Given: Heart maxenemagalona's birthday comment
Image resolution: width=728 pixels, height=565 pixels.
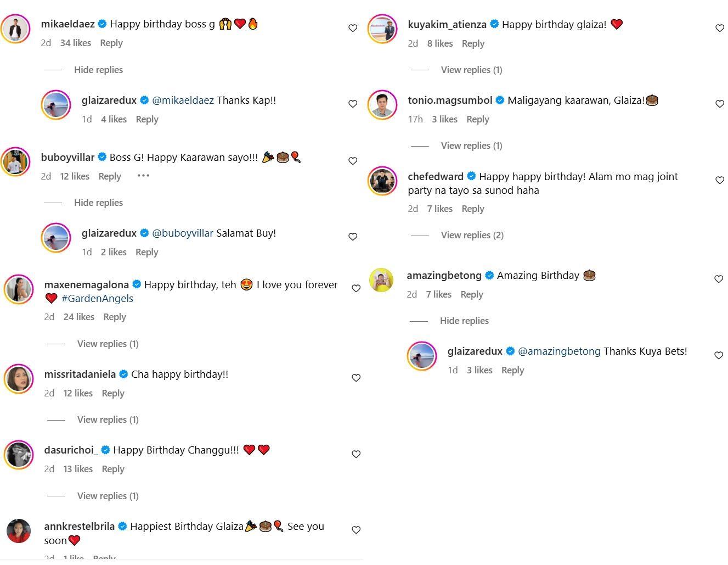Looking at the screenshot, I should tap(356, 288).
